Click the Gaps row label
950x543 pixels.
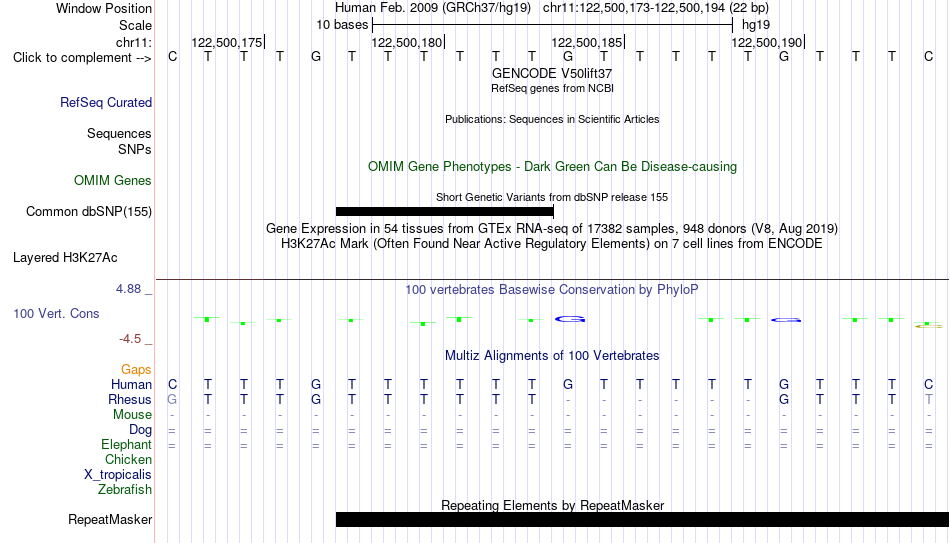[136, 370]
